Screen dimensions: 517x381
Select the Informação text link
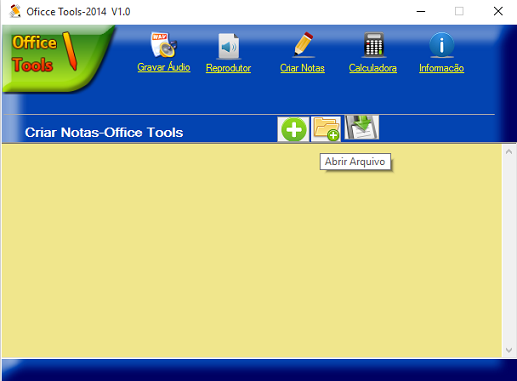click(441, 68)
